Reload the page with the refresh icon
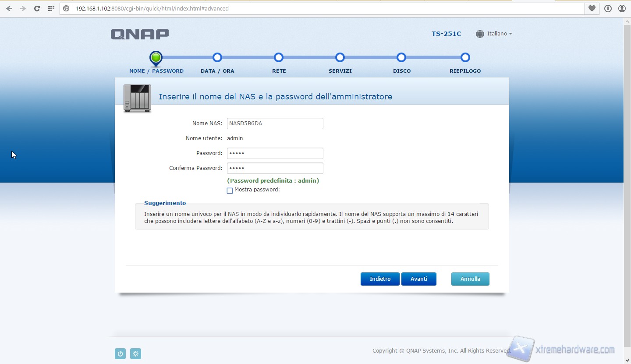The width and height of the screenshot is (631, 364). click(37, 8)
